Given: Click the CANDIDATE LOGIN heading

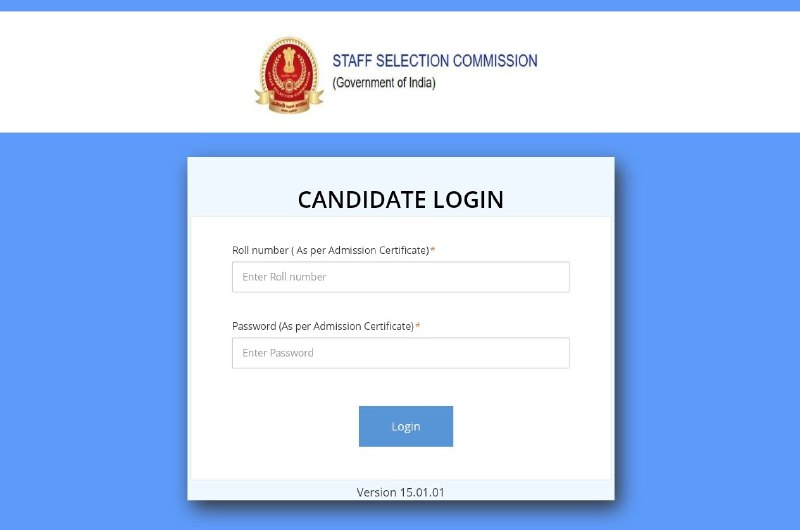Looking at the screenshot, I should click(401, 199).
